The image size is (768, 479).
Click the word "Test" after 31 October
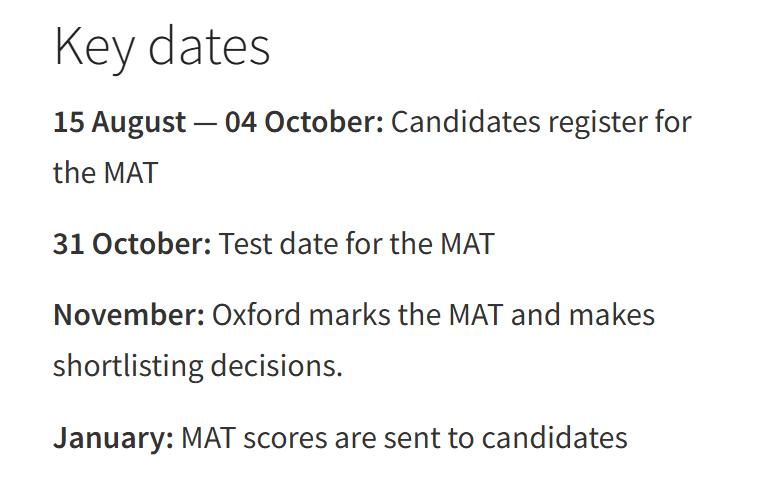(x=245, y=243)
